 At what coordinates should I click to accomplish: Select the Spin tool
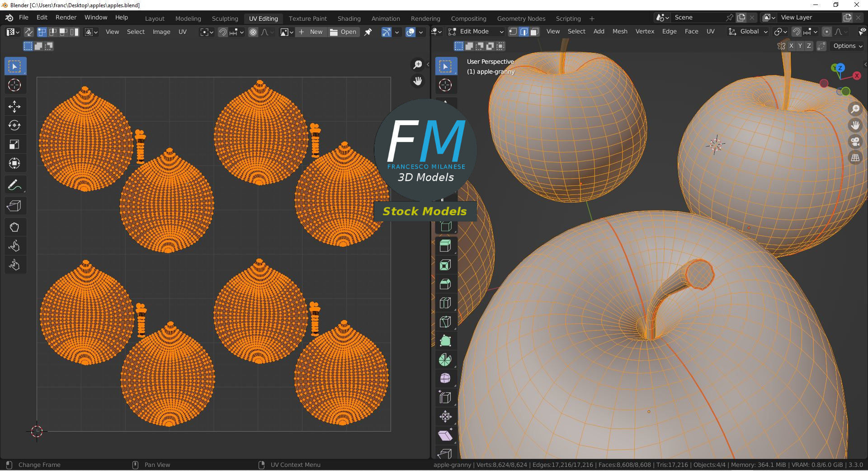tap(446, 360)
